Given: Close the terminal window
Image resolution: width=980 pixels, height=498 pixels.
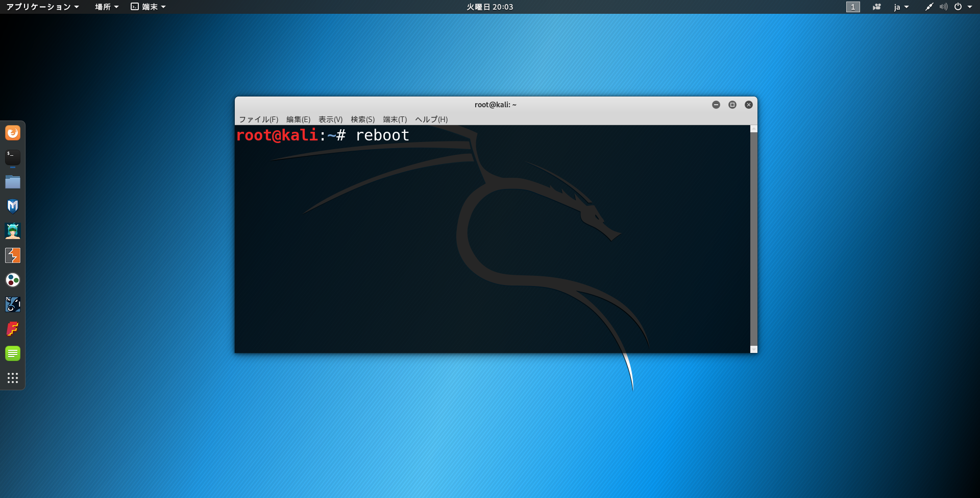Looking at the screenshot, I should (x=749, y=105).
